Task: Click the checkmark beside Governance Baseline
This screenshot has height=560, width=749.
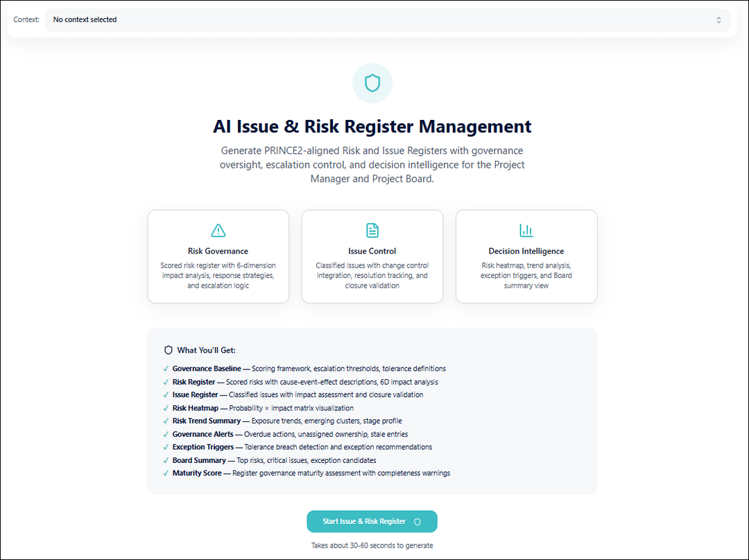Action: (165, 368)
